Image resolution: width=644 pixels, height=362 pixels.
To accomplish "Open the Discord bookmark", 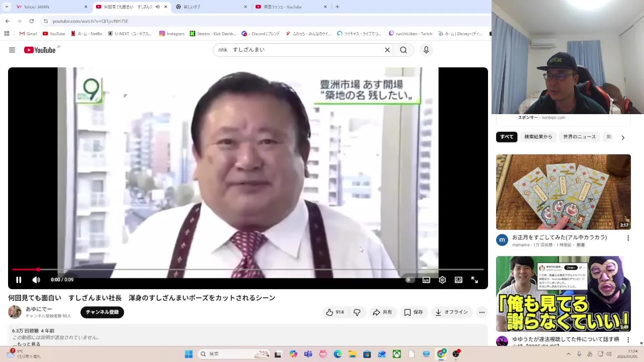I will coord(261,34).
